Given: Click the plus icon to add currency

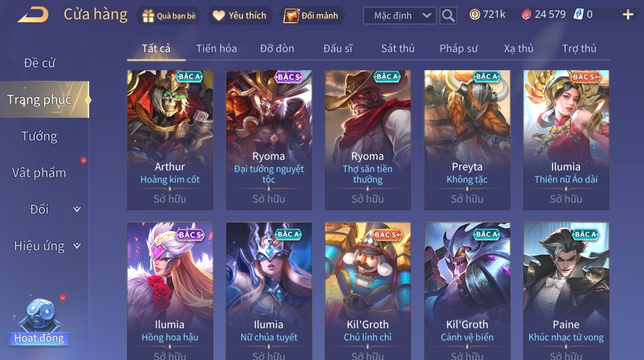Looking at the screenshot, I should pyautogui.click(x=628, y=15).
